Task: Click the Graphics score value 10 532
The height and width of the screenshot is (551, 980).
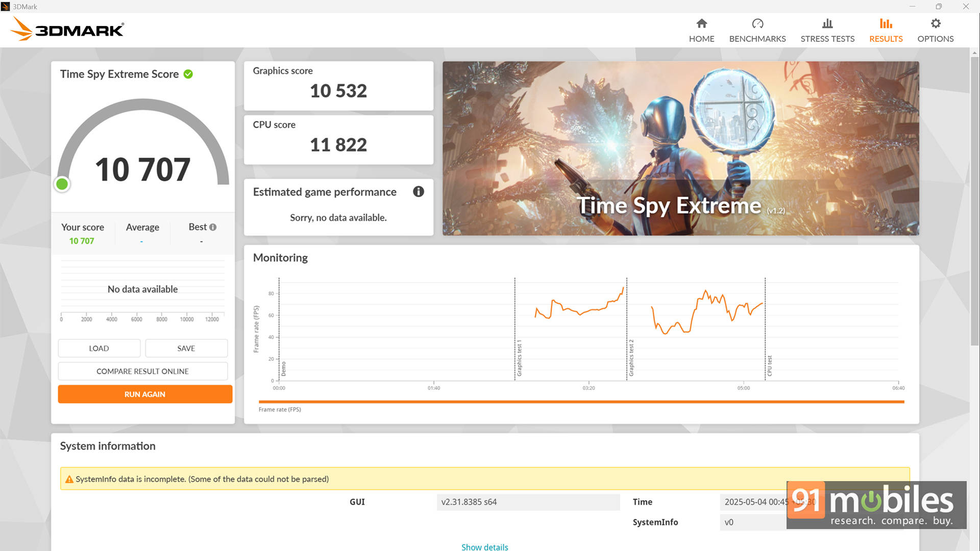Action: coord(338,91)
